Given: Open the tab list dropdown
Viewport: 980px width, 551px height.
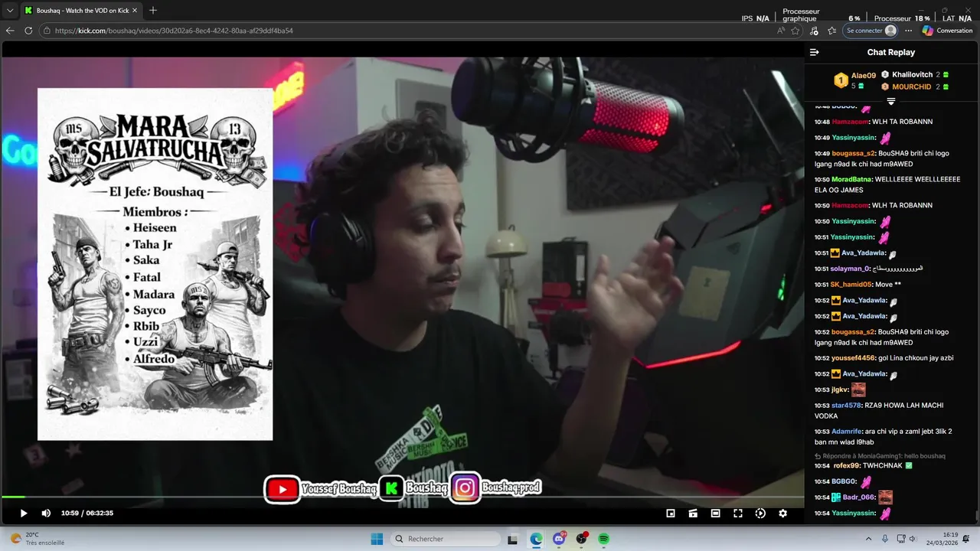Looking at the screenshot, I should (10, 10).
